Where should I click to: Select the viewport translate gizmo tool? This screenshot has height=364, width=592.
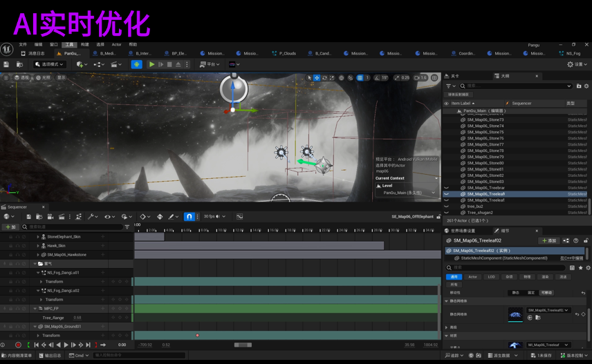point(317,78)
